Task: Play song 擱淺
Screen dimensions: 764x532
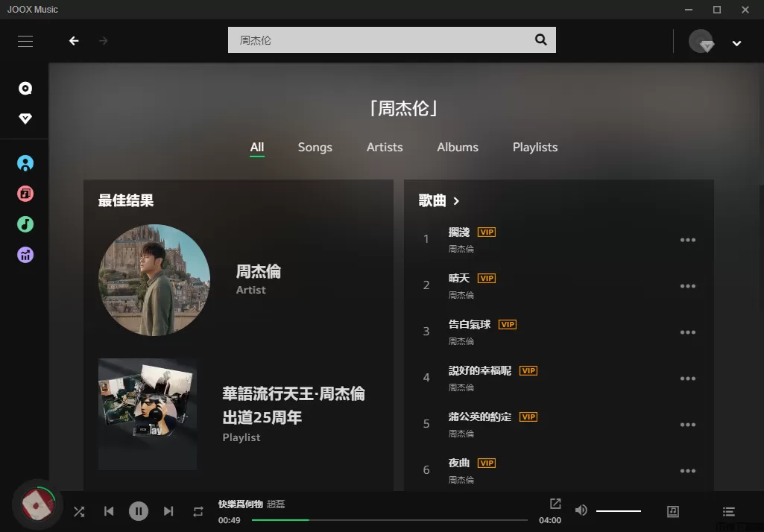Action: 459,232
